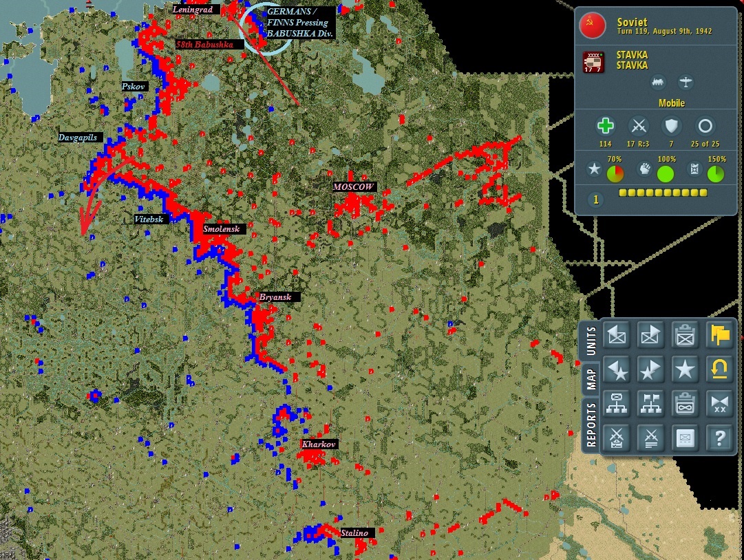Viewport: 744px width, 560px height.
Task: Click the 'Mobile' status label
Action: 672,103
